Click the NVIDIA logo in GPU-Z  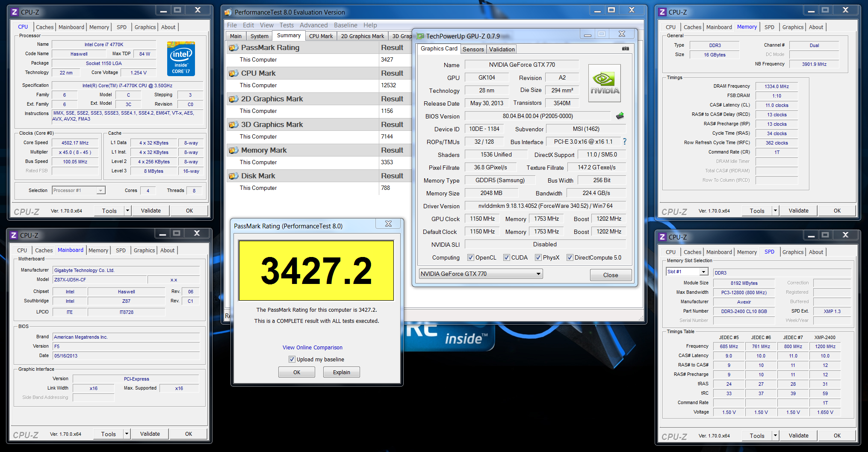605,83
